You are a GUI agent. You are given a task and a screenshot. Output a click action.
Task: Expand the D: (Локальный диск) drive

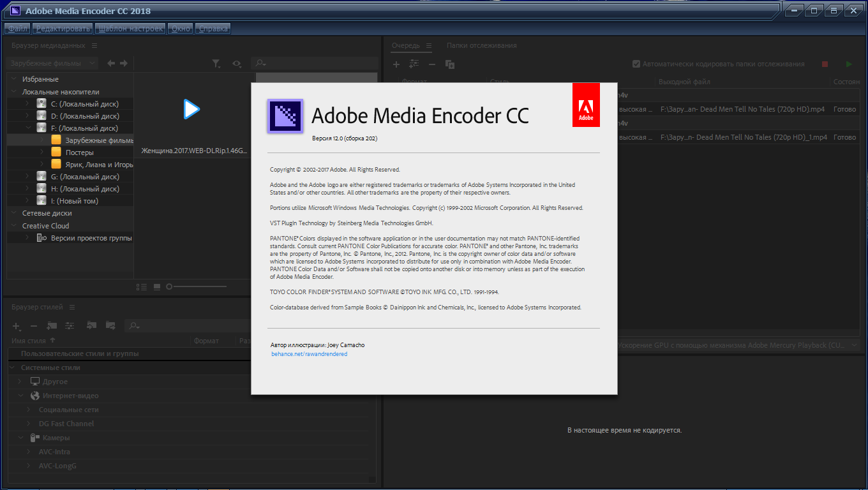[27, 116]
